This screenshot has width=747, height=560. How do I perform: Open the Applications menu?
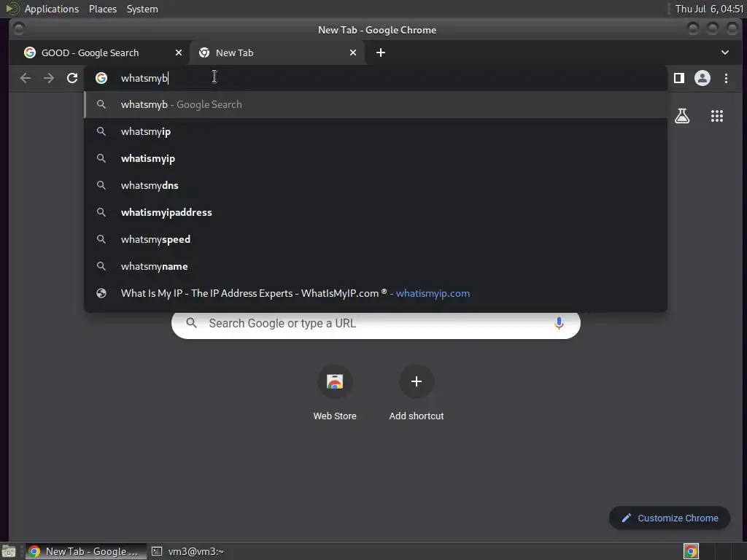pos(52,9)
